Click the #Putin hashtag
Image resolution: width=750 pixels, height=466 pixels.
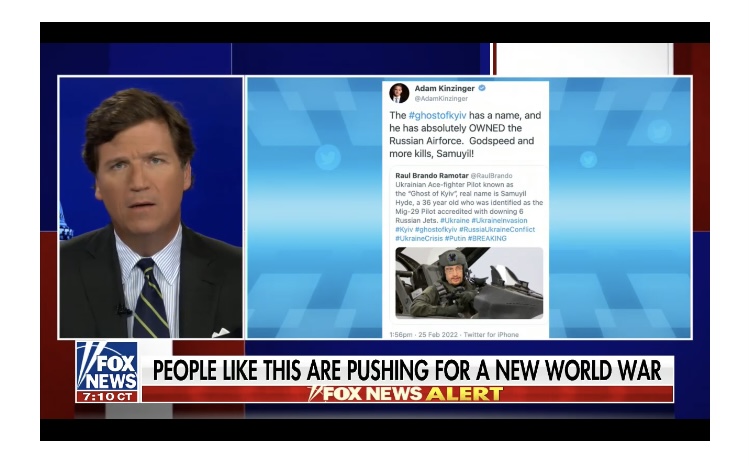[455, 238]
